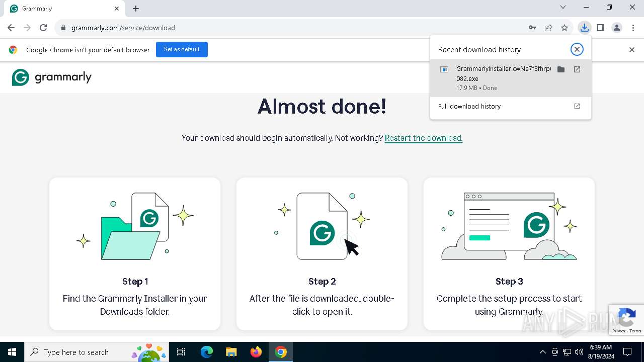Launch Microsoft Edge from taskbar
Image resolution: width=644 pixels, height=362 pixels.
pos(207,352)
